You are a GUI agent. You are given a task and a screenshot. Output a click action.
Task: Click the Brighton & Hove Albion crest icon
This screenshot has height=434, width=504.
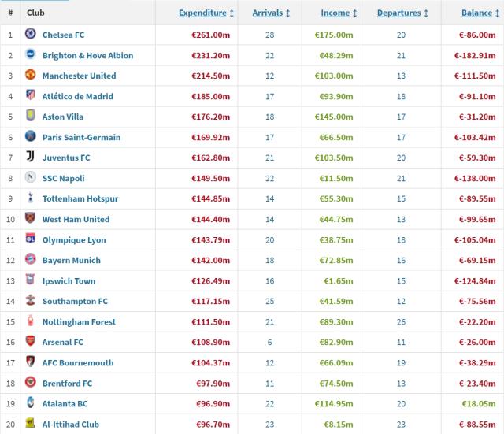[31, 55]
